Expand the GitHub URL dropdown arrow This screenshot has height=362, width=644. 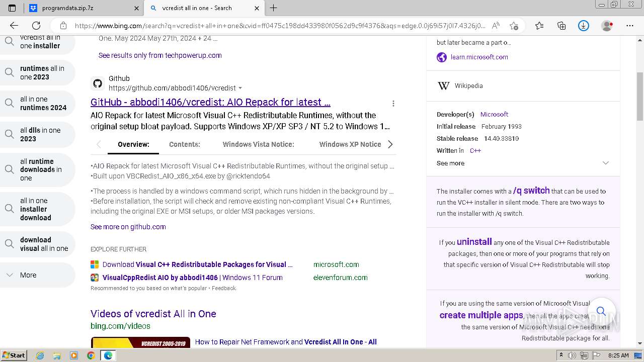click(240, 88)
